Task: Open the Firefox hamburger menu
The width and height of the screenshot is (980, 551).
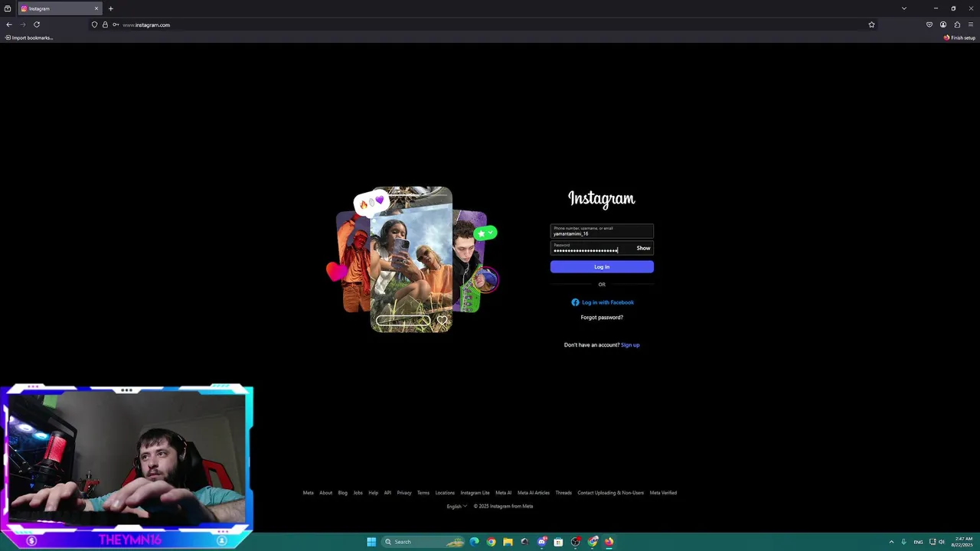Action: [971, 24]
